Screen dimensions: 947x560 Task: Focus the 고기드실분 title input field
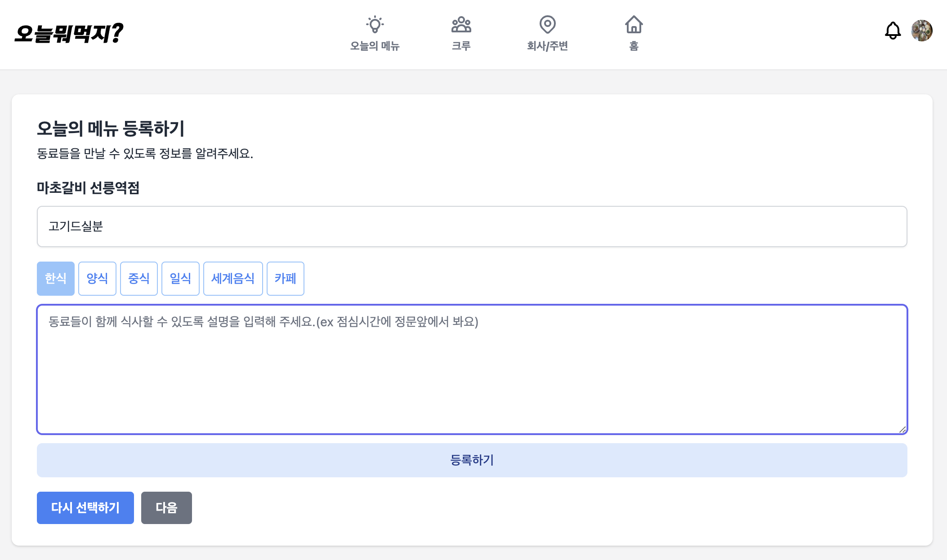(472, 227)
